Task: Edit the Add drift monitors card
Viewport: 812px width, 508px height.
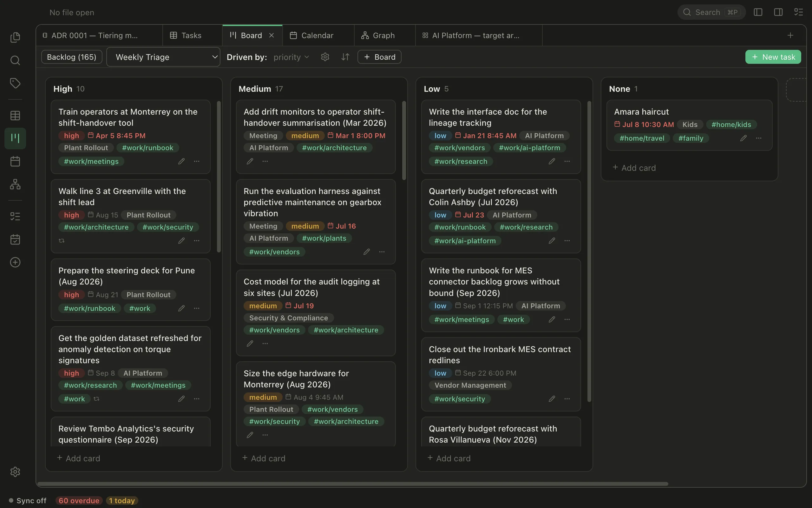Action: tap(250, 161)
